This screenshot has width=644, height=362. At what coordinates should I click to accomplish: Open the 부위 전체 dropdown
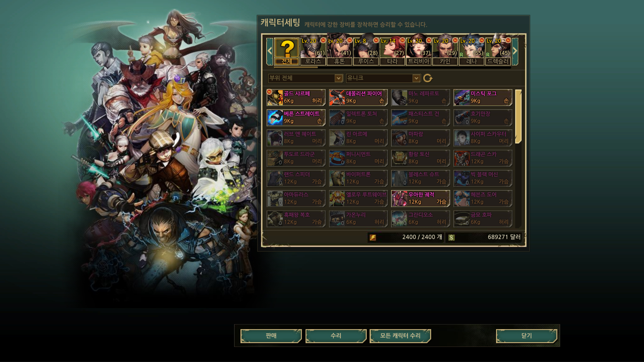[306, 78]
